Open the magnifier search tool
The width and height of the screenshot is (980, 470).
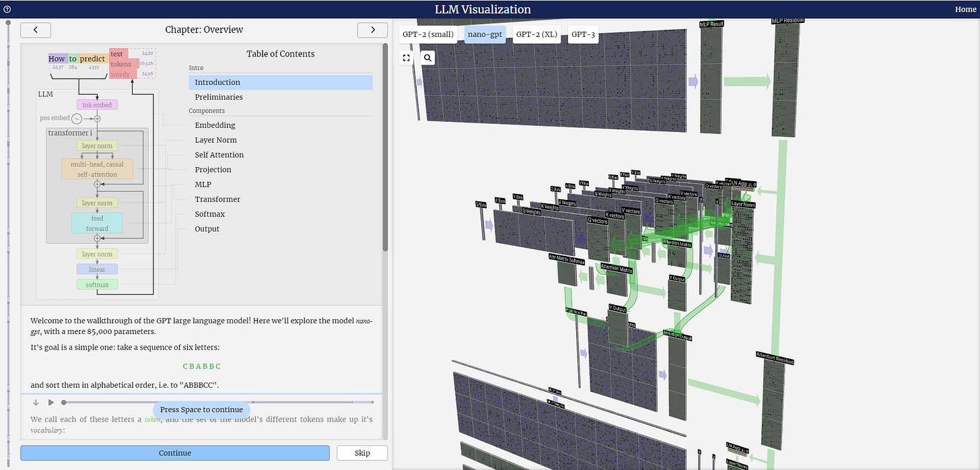pos(428,58)
